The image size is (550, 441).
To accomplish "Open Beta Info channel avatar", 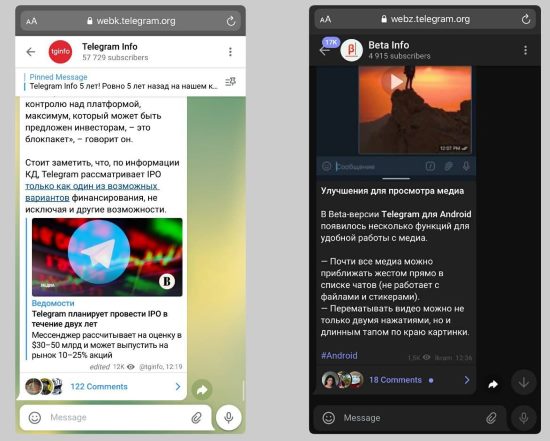I will click(x=351, y=50).
